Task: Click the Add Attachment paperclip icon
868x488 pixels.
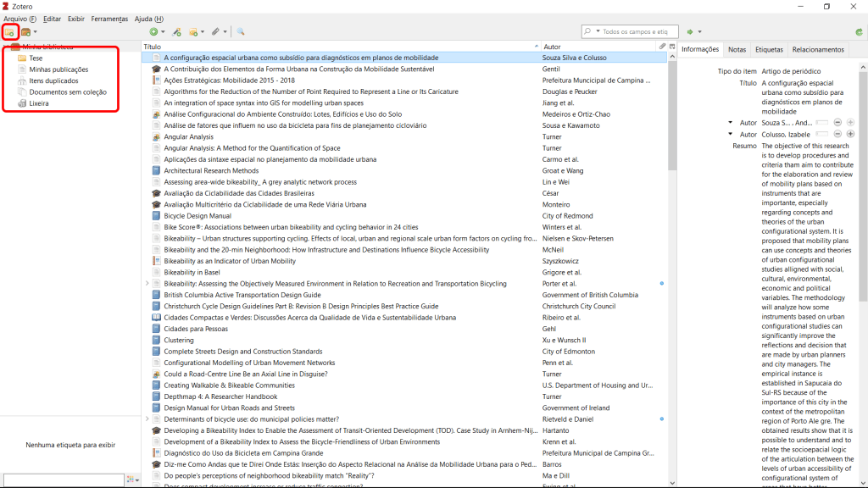Action: pyautogui.click(x=217, y=31)
